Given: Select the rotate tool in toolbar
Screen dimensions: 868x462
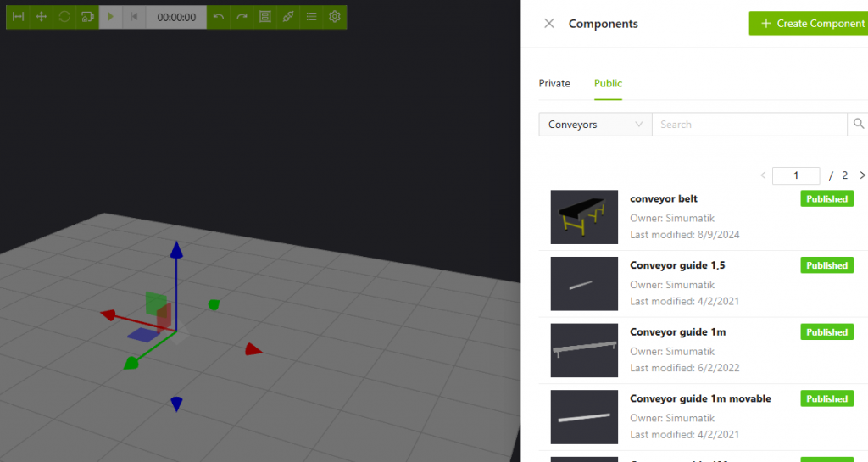Looking at the screenshot, I should pos(64,17).
